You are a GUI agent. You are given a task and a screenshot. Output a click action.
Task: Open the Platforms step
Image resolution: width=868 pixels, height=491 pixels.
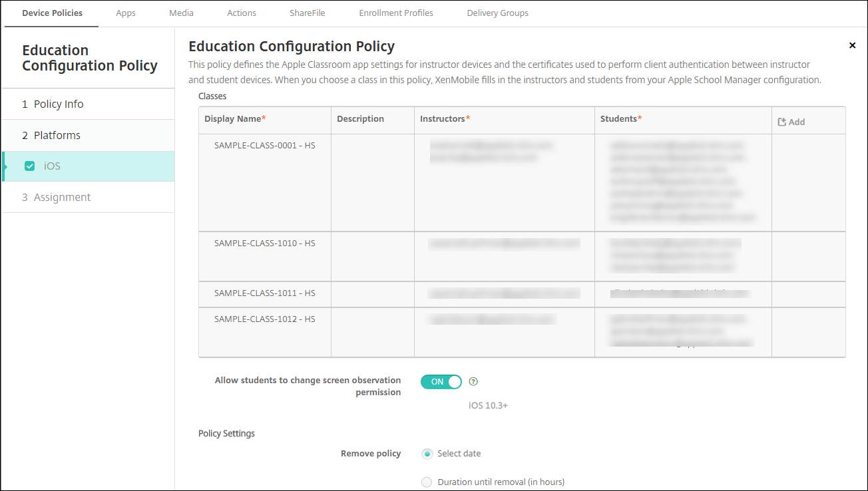tap(57, 135)
